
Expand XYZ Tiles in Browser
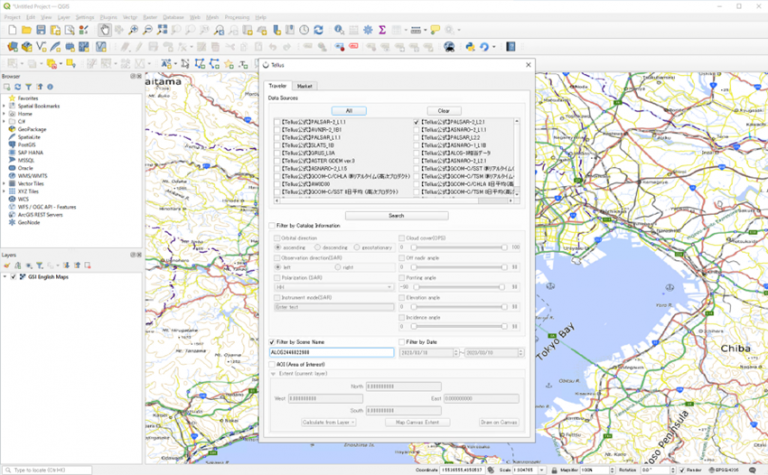click(x=4, y=191)
